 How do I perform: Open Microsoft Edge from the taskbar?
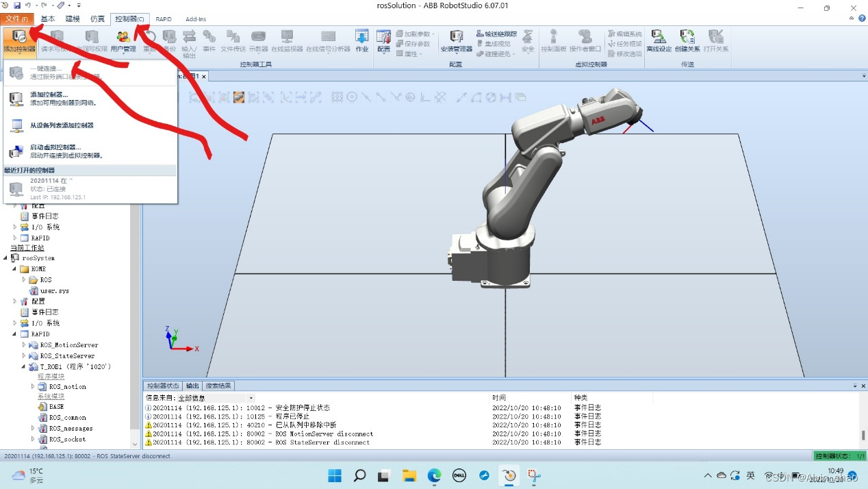coord(434,475)
